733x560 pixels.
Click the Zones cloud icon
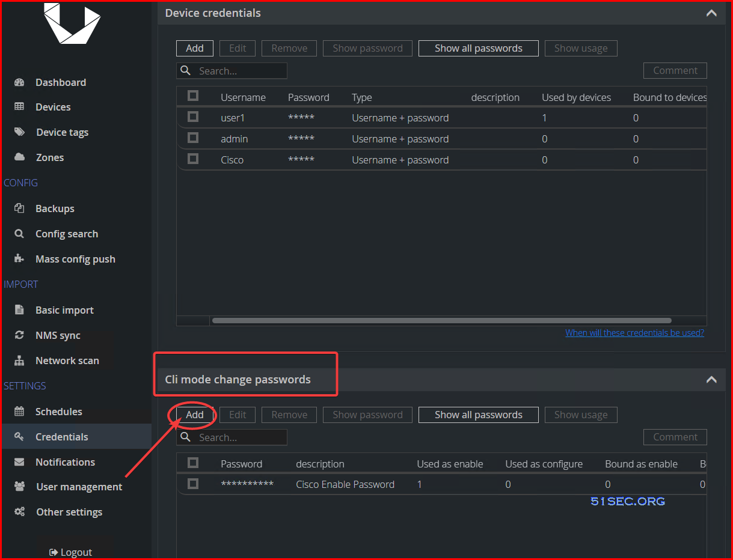tap(20, 157)
